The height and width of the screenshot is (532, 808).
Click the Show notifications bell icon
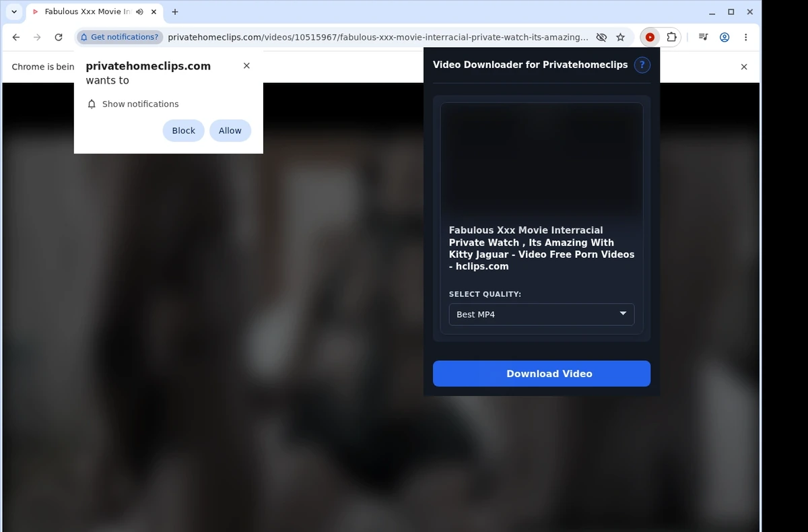[92, 104]
